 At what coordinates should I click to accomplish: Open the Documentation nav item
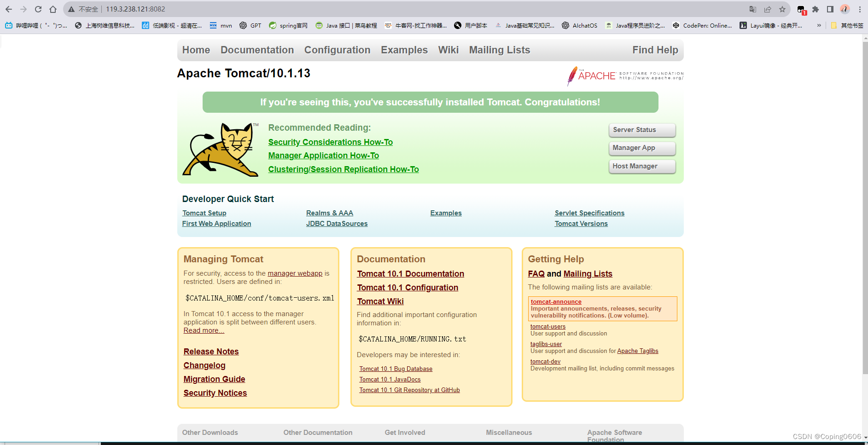tap(257, 50)
